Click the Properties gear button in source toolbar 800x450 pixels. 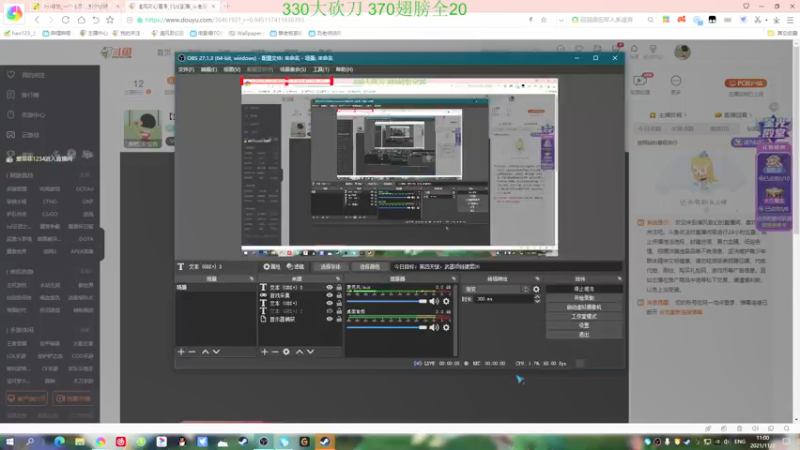(272, 266)
